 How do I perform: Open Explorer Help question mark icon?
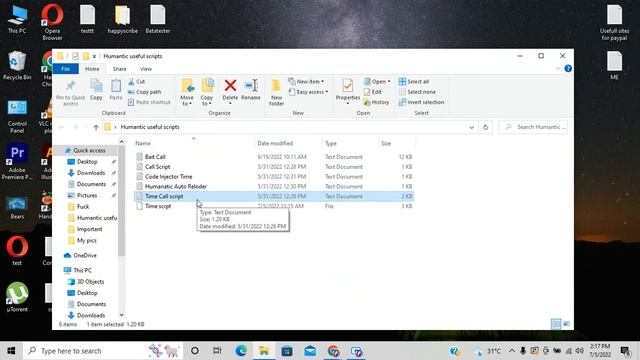(568, 69)
